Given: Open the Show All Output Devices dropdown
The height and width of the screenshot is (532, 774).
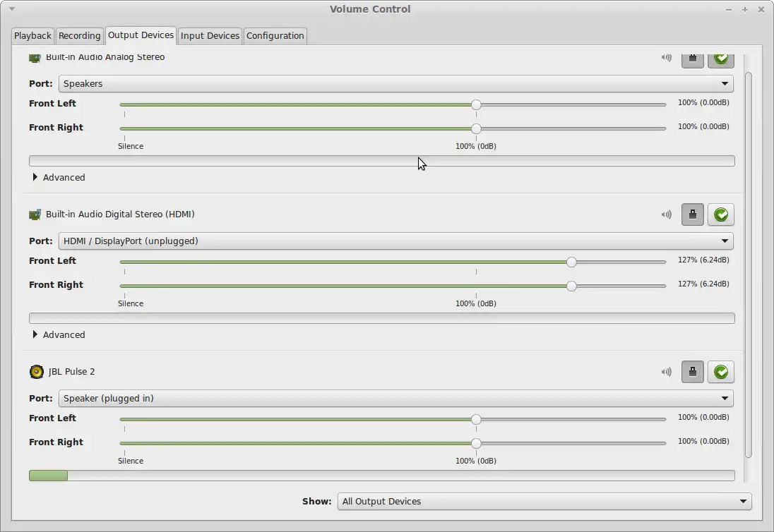Looking at the screenshot, I should 544,502.
